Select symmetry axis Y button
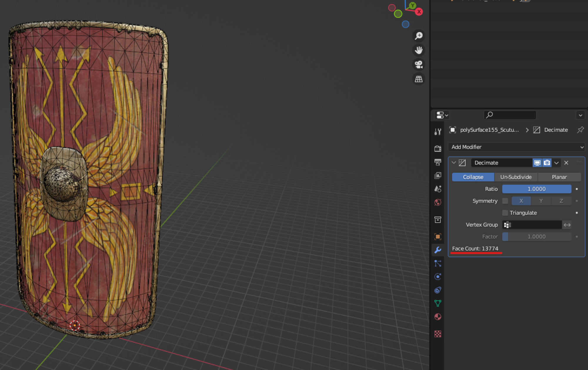588x370 pixels. tap(541, 201)
